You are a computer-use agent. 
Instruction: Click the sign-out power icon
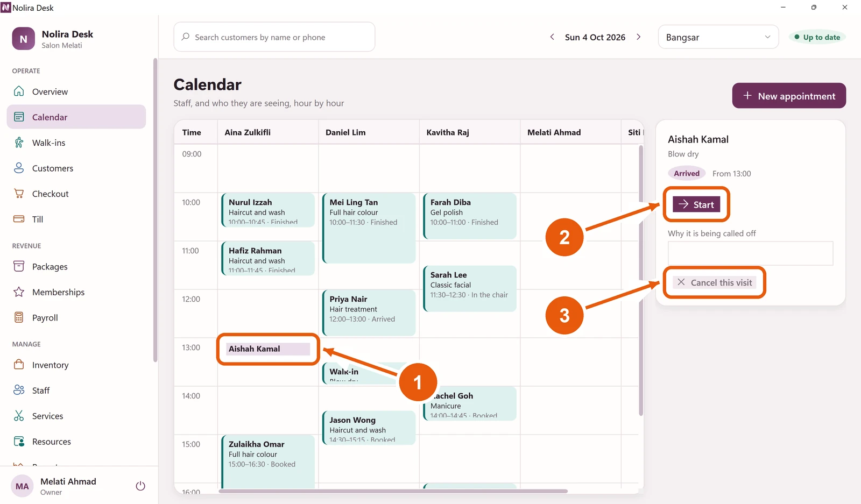[140, 486]
